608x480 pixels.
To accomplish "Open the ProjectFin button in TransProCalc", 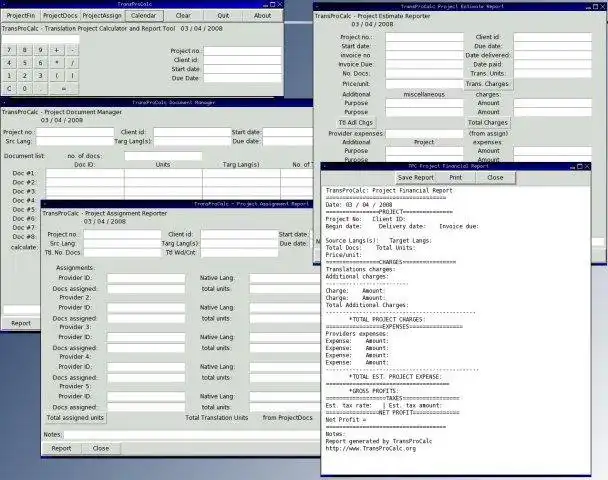I will 21,16.
